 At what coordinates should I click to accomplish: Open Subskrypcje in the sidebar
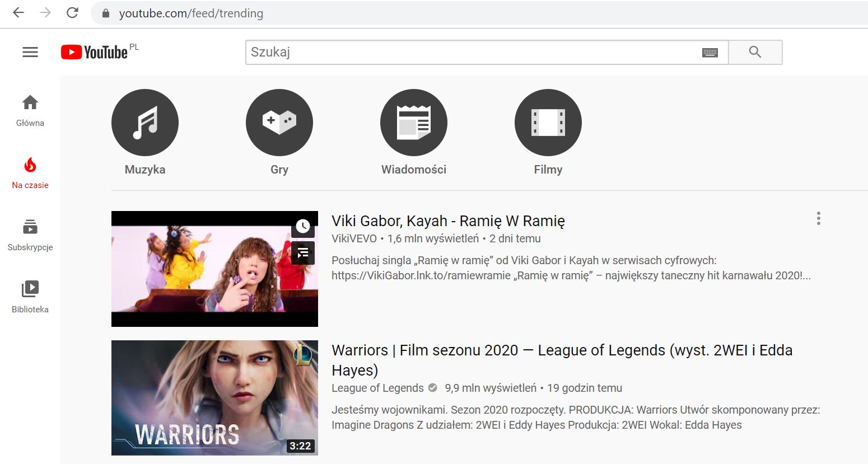pos(30,235)
